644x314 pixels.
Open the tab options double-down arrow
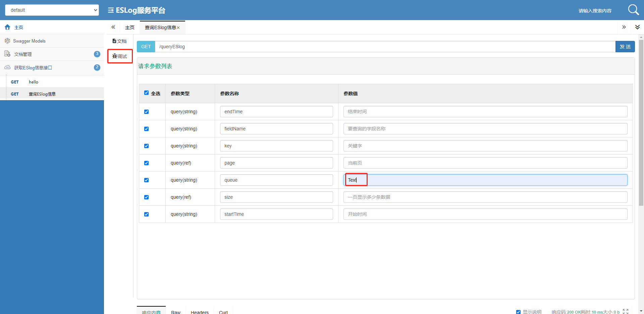pyautogui.click(x=637, y=27)
